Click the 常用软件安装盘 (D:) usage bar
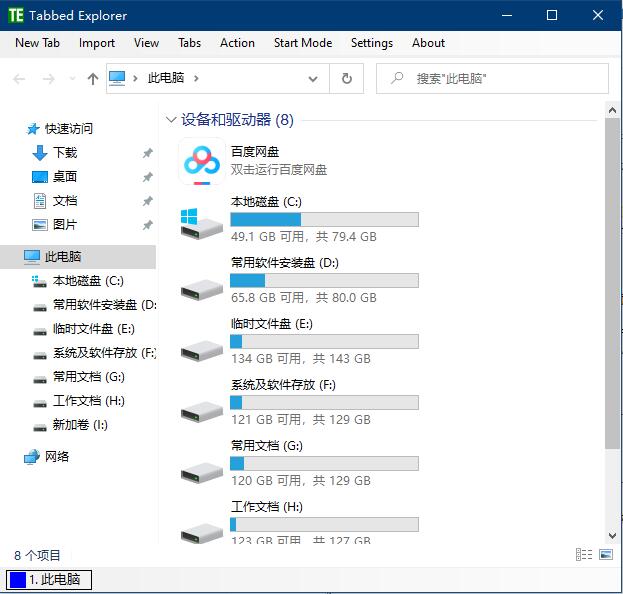 tap(324, 281)
